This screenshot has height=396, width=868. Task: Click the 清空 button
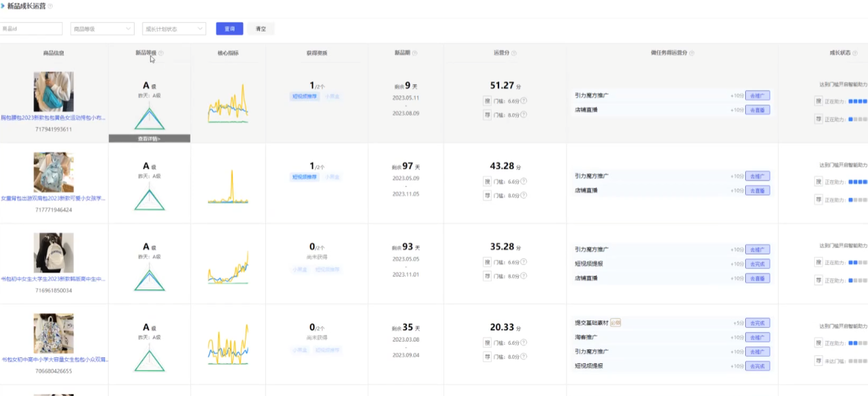click(x=261, y=29)
